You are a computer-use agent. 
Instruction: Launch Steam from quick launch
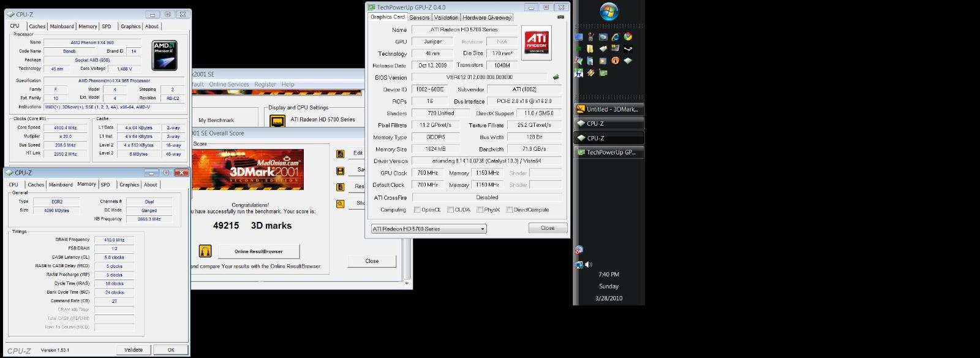628,48
